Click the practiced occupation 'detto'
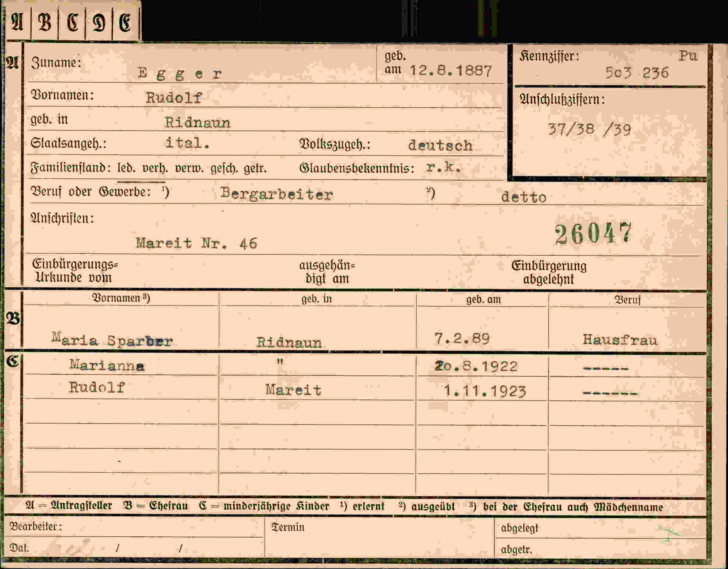This screenshot has width=728, height=569. (x=524, y=197)
